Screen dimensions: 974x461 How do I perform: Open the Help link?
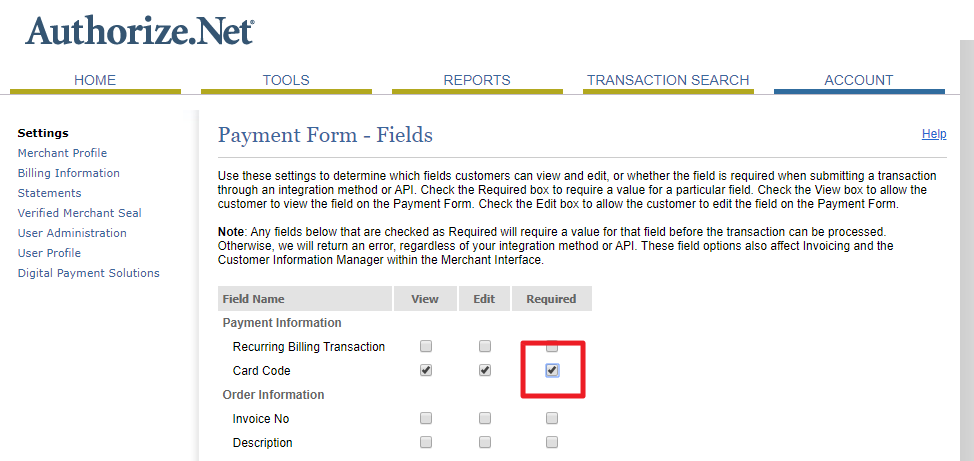[933, 134]
